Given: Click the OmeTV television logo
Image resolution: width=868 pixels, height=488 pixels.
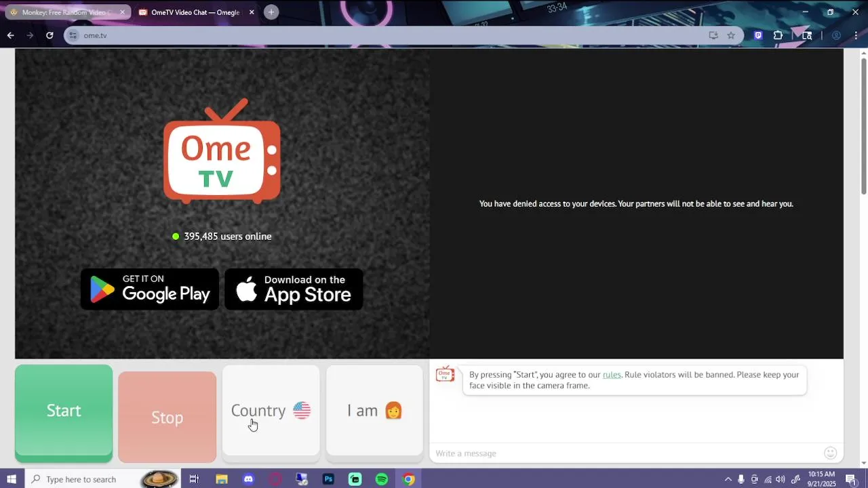Looking at the screenshot, I should pyautogui.click(x=222, y=151).
